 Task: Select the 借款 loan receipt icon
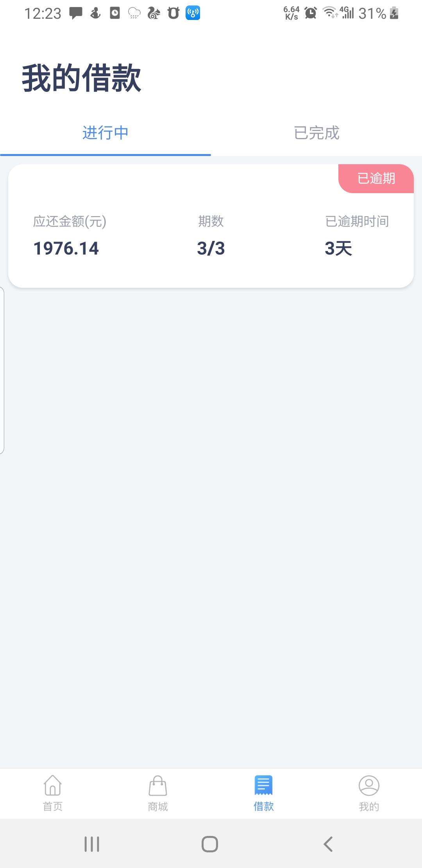pyautogui.click(x=263, y=785)
